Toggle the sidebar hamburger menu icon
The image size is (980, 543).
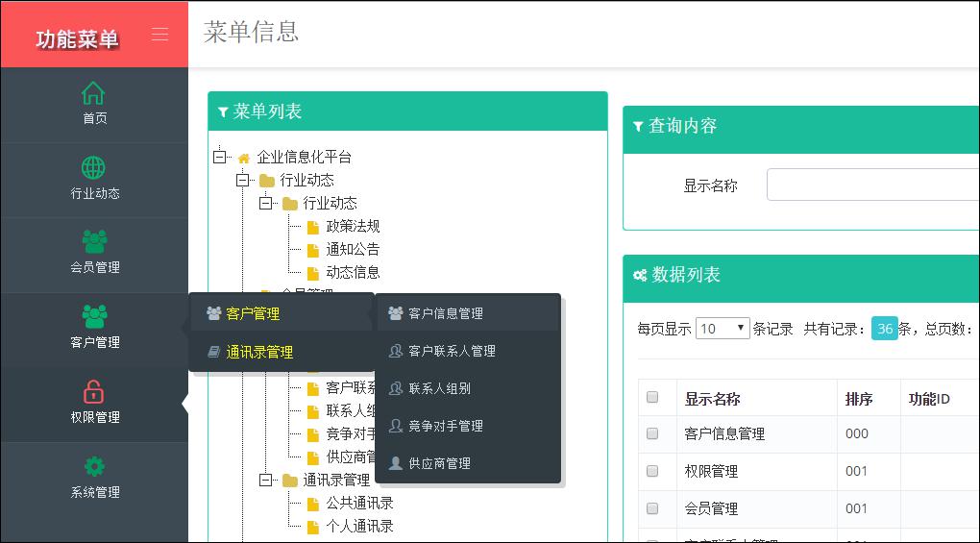pos(160,34)
